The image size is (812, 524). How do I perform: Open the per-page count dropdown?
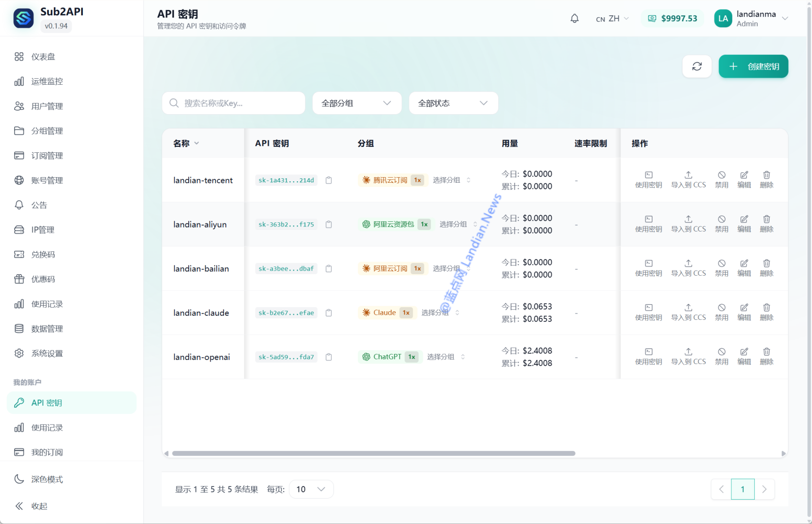(311, 489)
